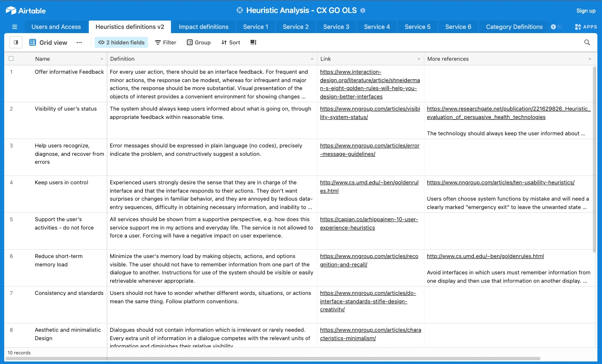Open the Impact definitions tab
Screen dimensions: 602x364
pos(204,27)
